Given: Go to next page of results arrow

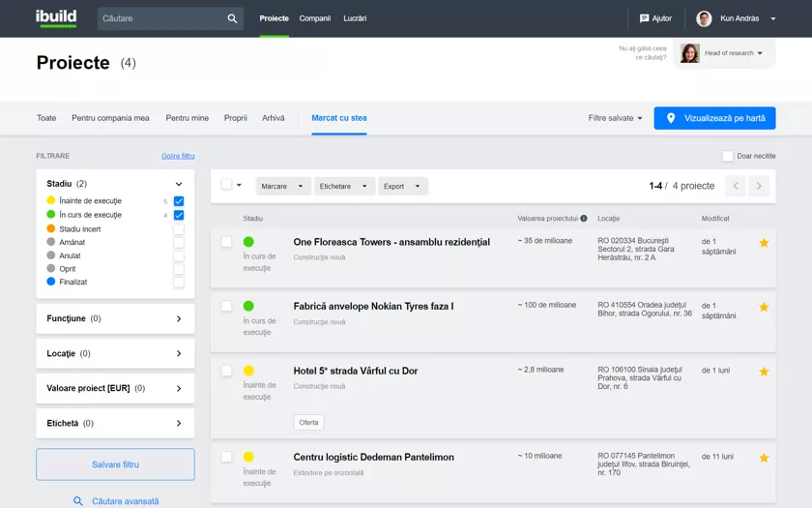Looking at the screenshot, I should click(760, 186).
